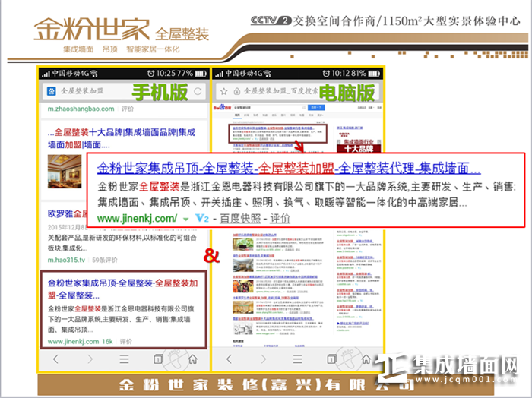Tap the forward arrow in left phone bottom bar
This screenshot has height=398, width=532.
(x=90, y=359)
